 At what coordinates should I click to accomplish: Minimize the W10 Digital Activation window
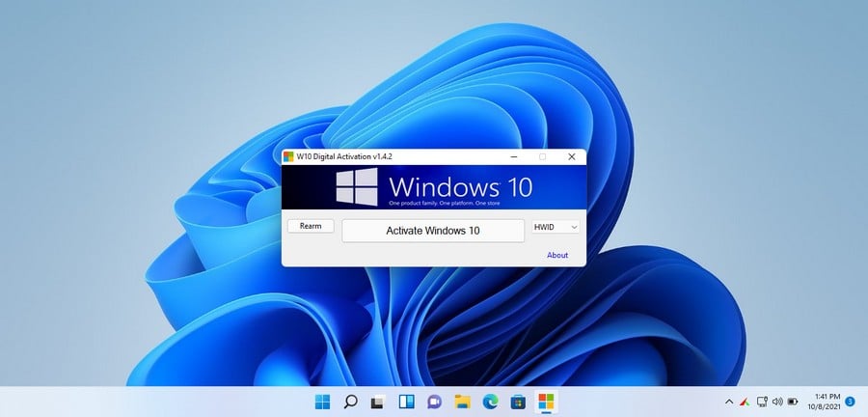pos(514,156)
